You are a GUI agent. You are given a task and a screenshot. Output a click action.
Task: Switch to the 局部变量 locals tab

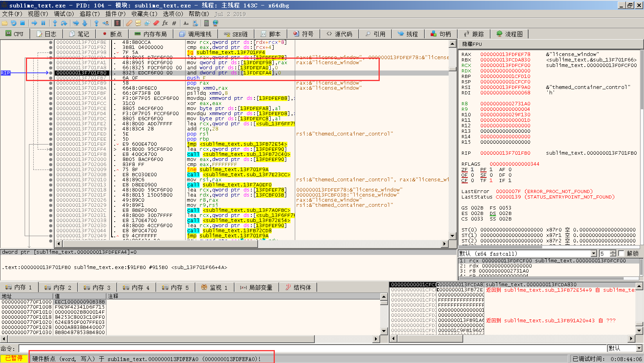pyautogui.click(x=256, y=287)
